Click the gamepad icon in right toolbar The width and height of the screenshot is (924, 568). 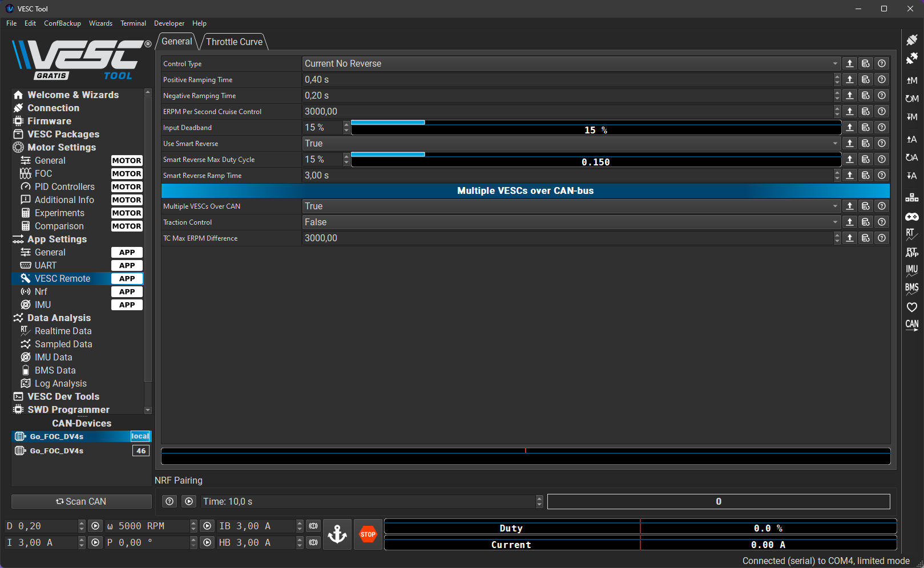(911, 217)
